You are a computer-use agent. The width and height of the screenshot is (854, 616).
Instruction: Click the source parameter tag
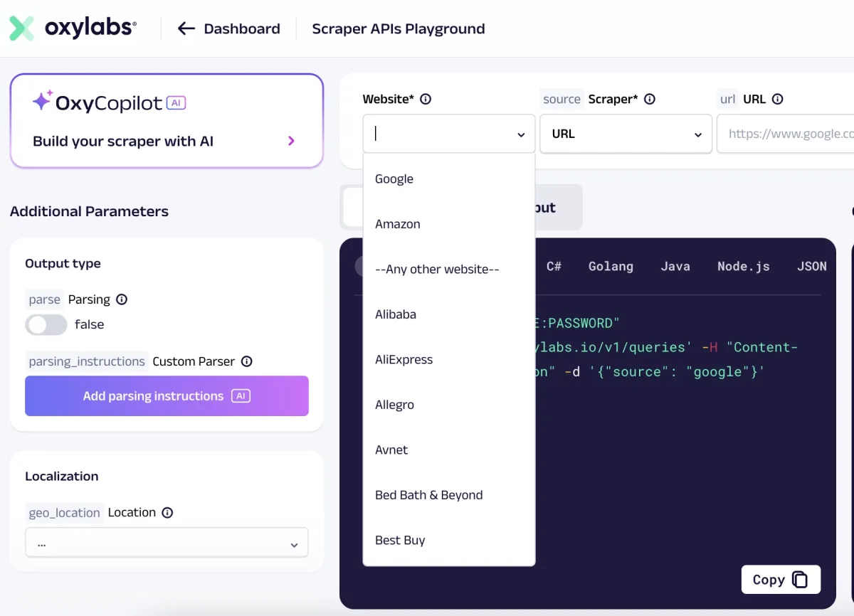pyautogui.click(x=562, y=100)
